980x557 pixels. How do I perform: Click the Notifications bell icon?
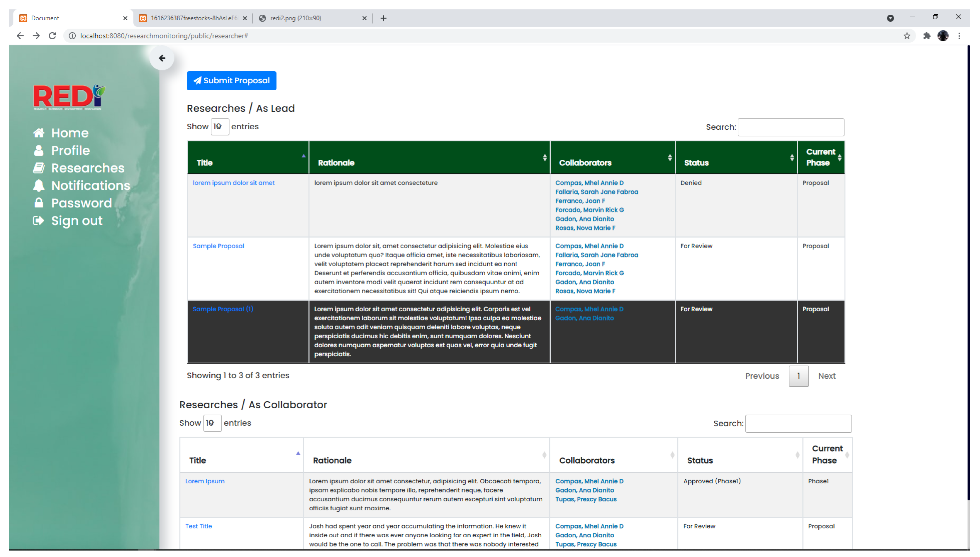click(39, 186)
